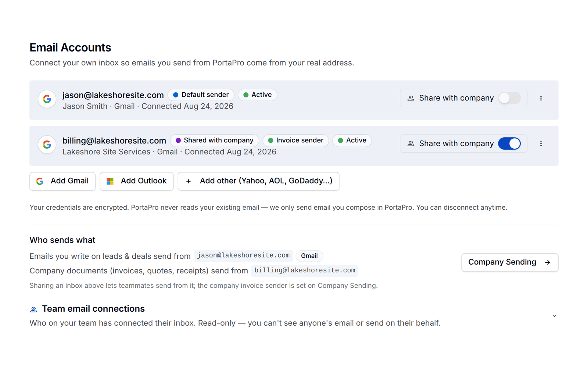
Task: Open the Company Sending page
Action: point(510,262)
